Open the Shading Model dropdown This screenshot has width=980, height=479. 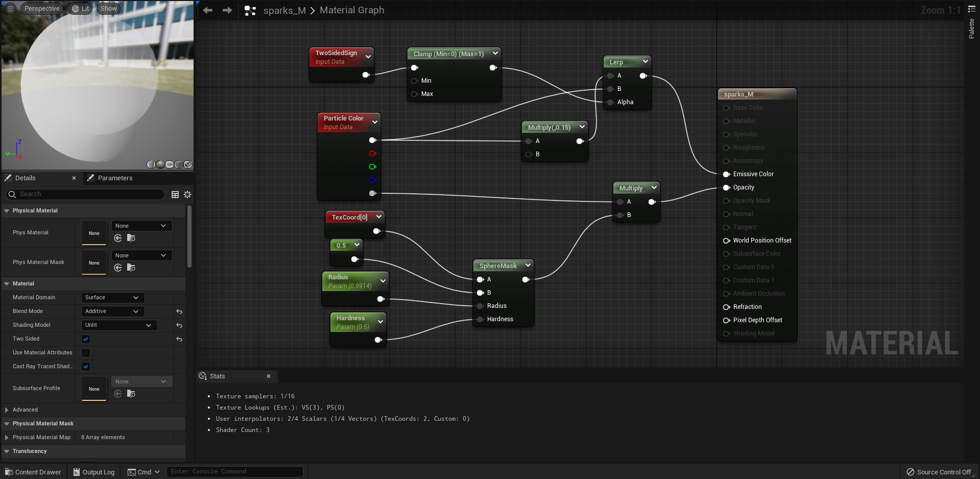pos(118,325)
